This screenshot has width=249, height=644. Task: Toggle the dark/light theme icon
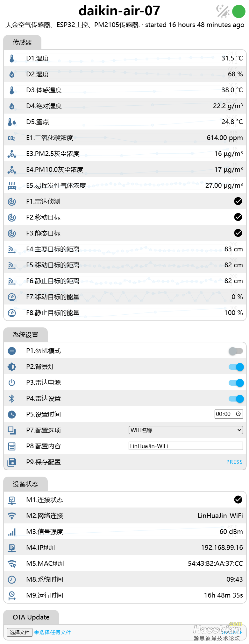(x=223, y=11)
